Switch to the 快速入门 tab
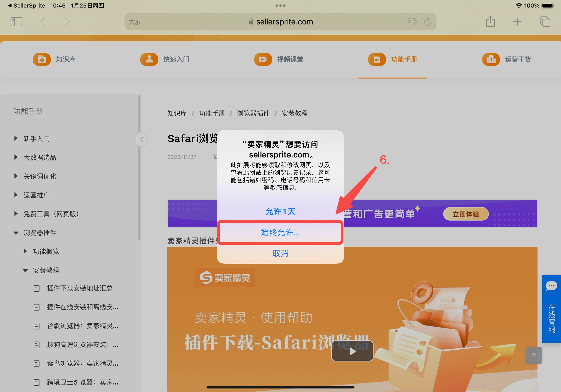 click(x=165, y=59)
